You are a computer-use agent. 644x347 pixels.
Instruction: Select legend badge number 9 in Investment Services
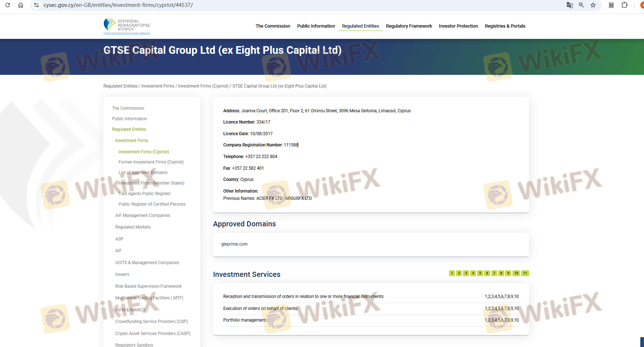(508, 273)
